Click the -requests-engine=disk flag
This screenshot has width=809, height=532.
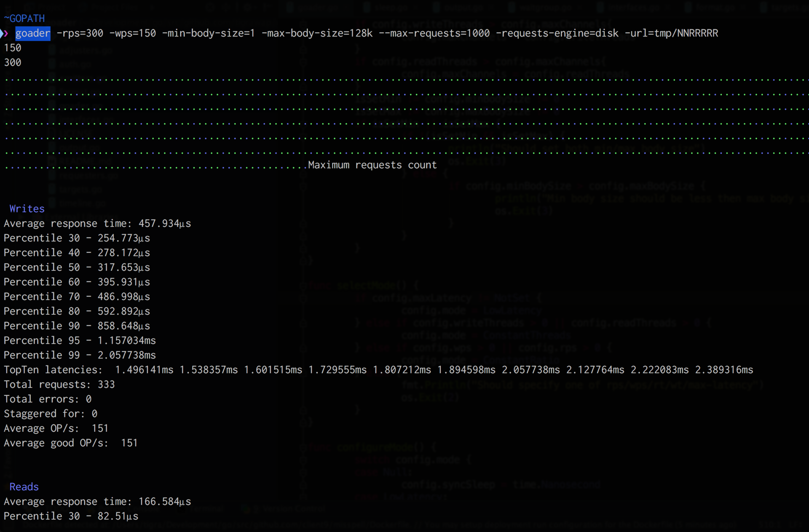pyautogui.click(x=557, y=33)
